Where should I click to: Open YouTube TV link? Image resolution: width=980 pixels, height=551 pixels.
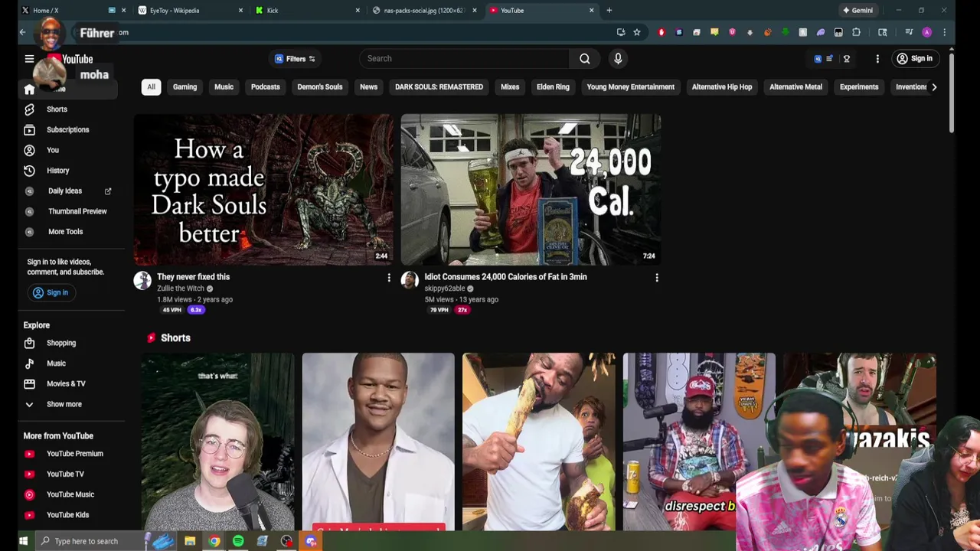pyautogui.click(x=65, y=474)
